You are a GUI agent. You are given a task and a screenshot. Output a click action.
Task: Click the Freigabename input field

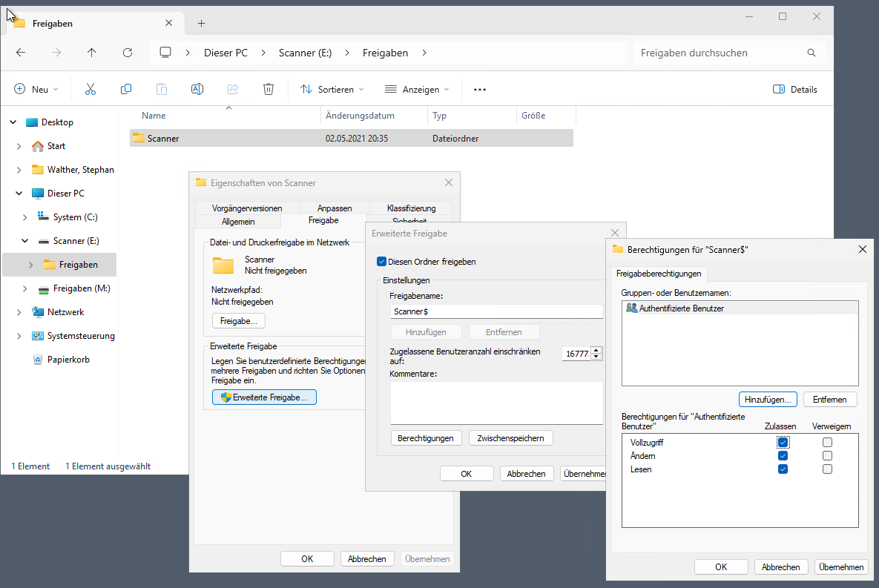(x=497, y=311)
